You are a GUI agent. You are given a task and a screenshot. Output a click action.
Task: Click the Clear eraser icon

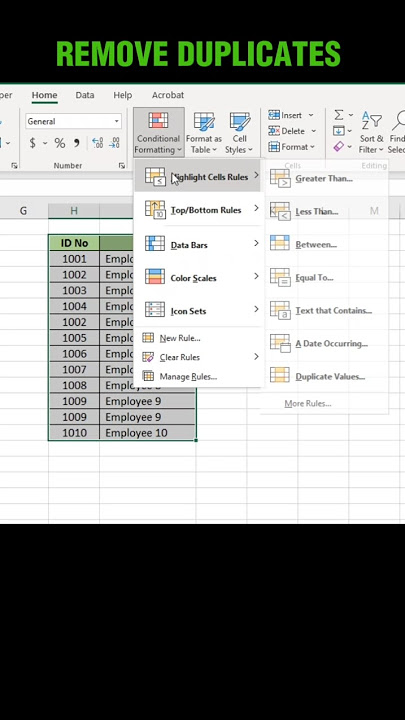(x=339, y=147)
